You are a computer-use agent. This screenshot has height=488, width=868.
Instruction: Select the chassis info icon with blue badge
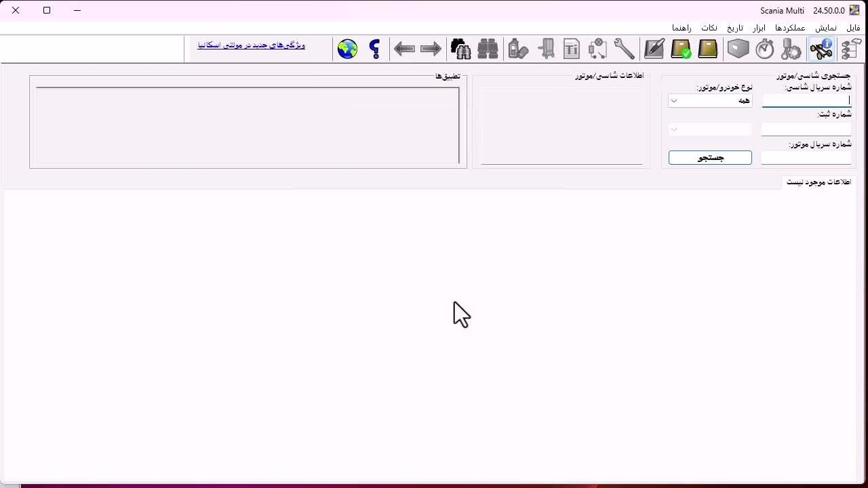(821, 49)
